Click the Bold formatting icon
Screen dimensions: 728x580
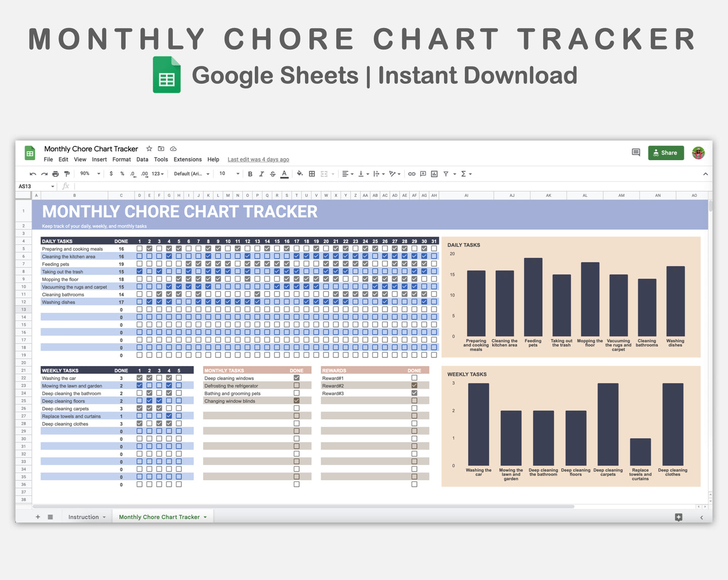250,174
